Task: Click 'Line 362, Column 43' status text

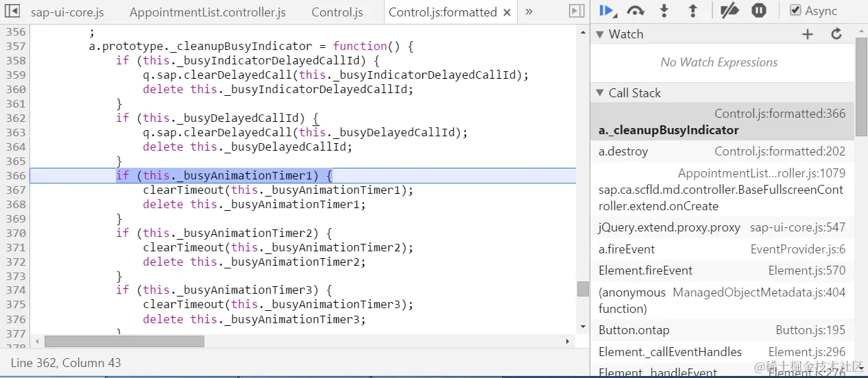Action: (x=66, y=363)
